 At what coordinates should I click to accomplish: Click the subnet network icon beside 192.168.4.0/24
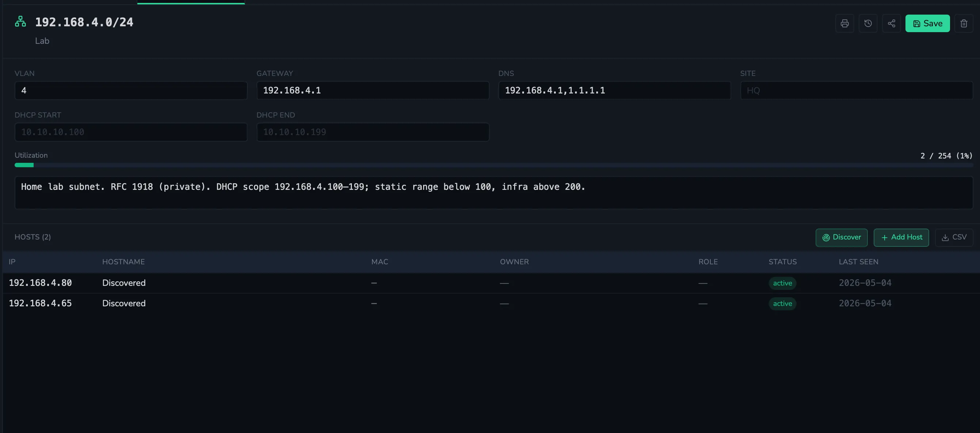pos(20,22)
